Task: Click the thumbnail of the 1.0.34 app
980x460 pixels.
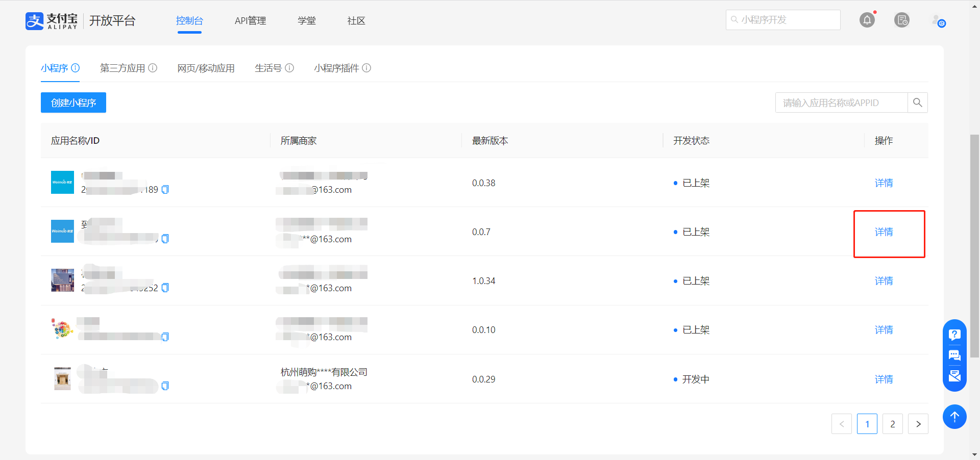Action: coord(62,280)
